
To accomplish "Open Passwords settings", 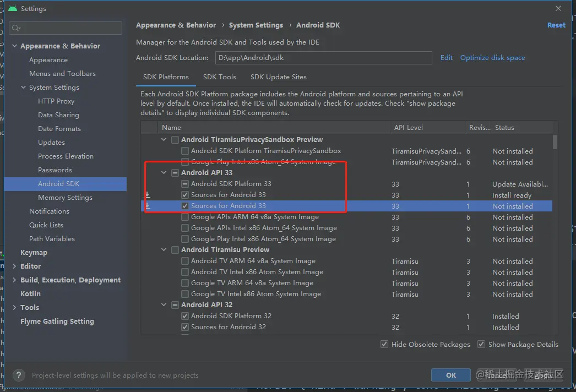I will tap(55, 170).
